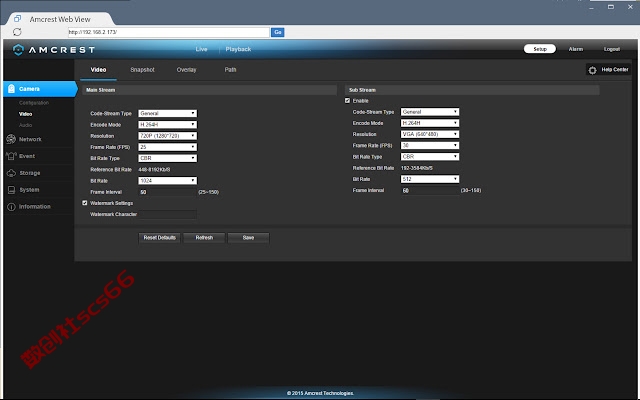Viewport: 640px width, 400px height.
Task: Go to the Playback view
Action: point(238,49)
